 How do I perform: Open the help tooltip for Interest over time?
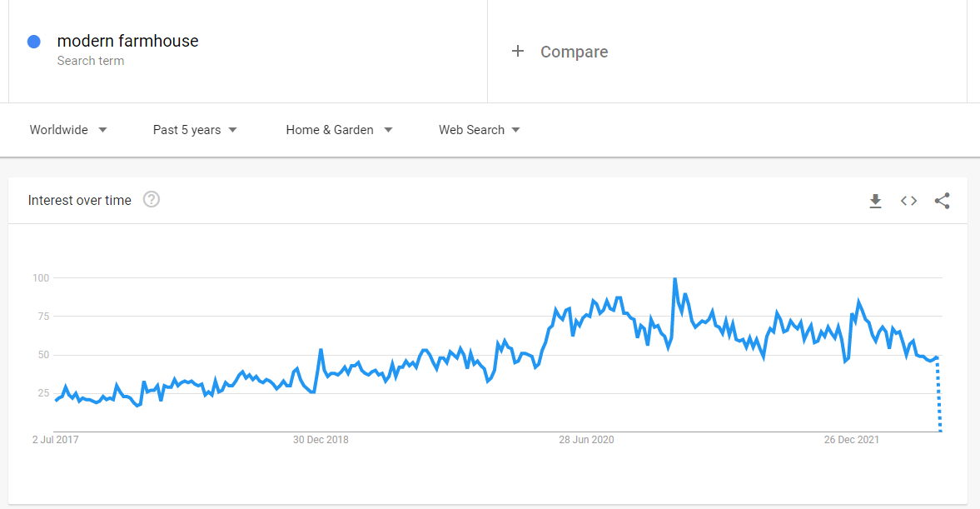pos(152,199)
